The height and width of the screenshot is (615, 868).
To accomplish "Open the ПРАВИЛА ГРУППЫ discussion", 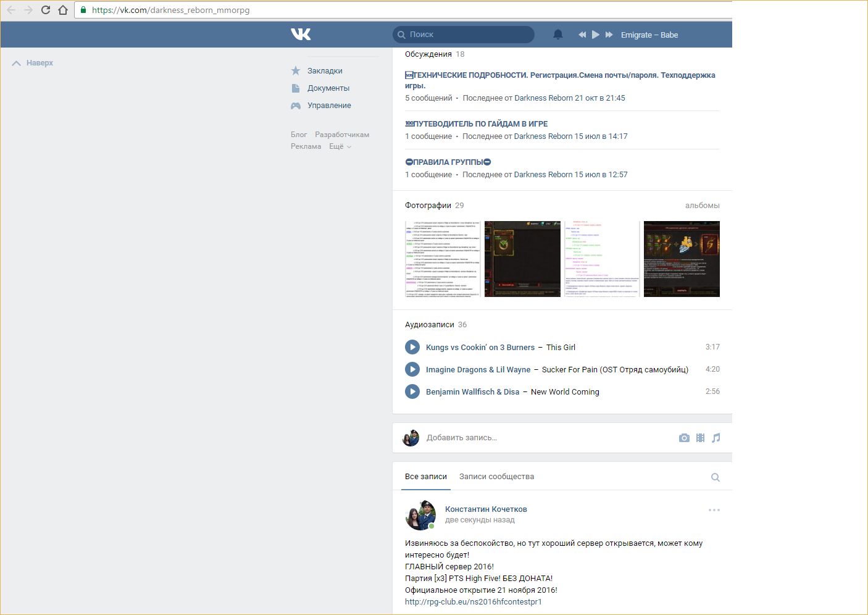I will click(x=448, y=162).
